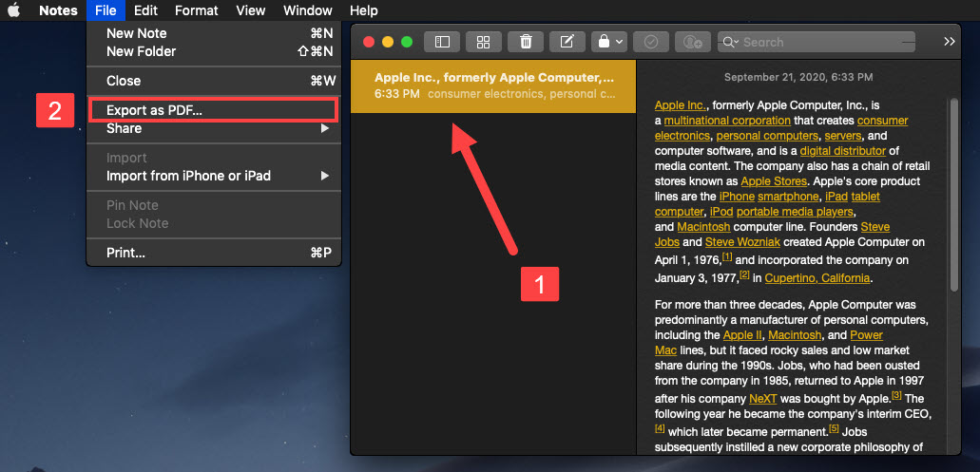Image resolution: width=980 pixels, height=472 pixels.
Task: Click the Search field in Notes
Action: 817,42
